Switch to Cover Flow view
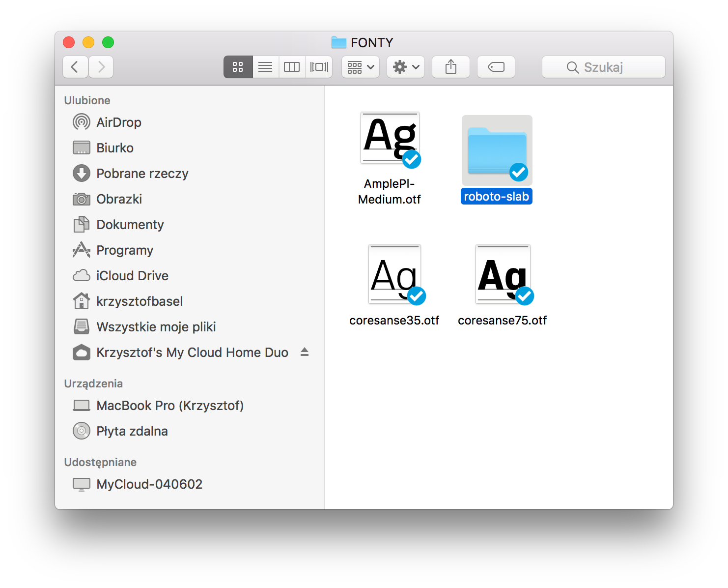 [x=319, y=67]
